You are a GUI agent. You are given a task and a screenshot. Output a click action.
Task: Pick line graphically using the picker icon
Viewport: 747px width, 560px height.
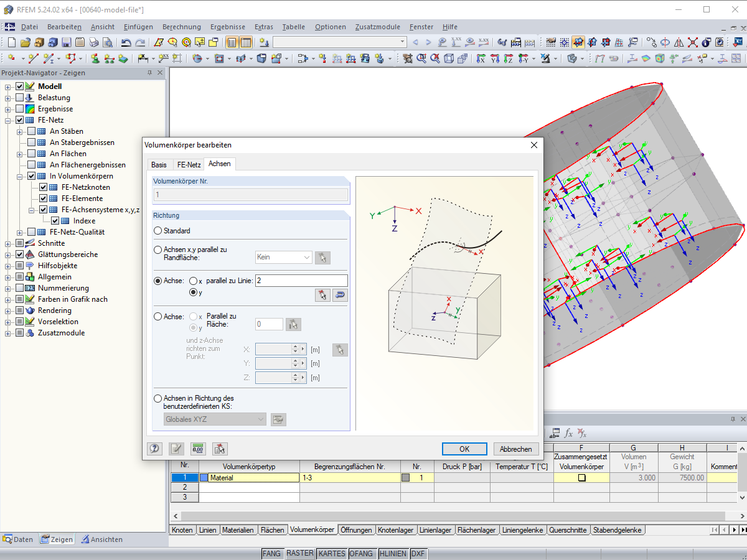(x=322, y=295)
